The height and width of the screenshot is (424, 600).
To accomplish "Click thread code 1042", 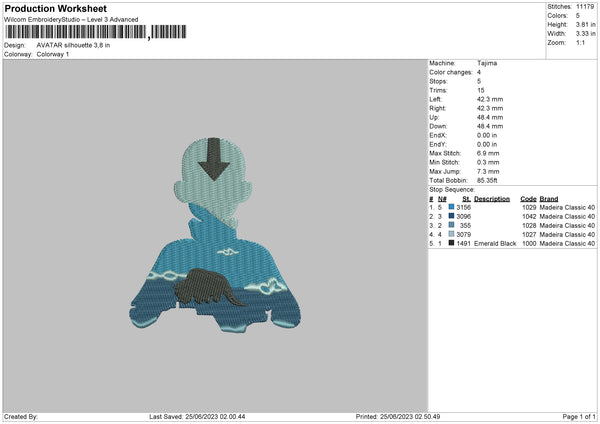I will (x=529, y=216).
